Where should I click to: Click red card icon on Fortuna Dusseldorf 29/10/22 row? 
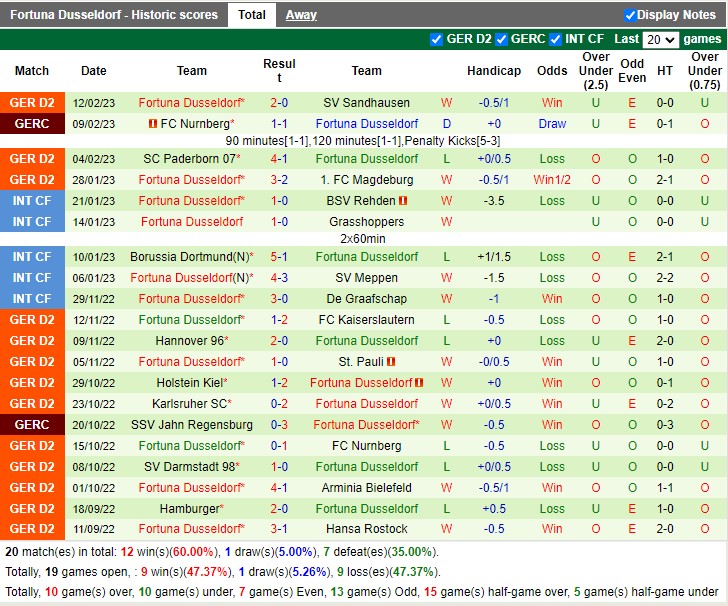click(419, 383)
